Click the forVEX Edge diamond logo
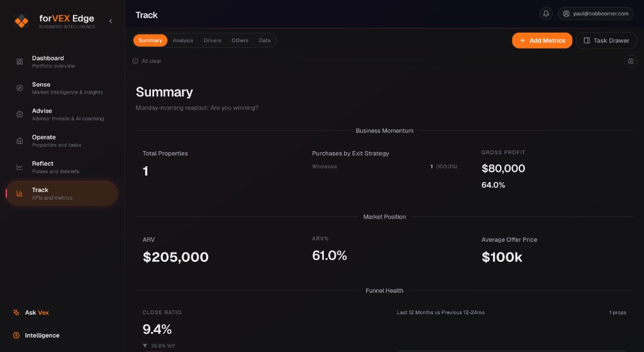This screenshot has height=352, width=644. 21,21
